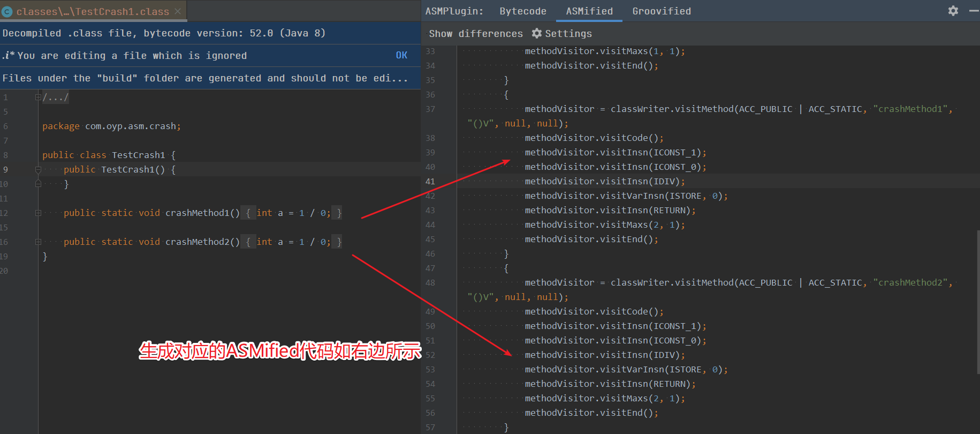The height and width of the screenshot is (434, 980).
Task: Click the 'ASMPlugin:' tool window title
Action: [x=454, y=11]
